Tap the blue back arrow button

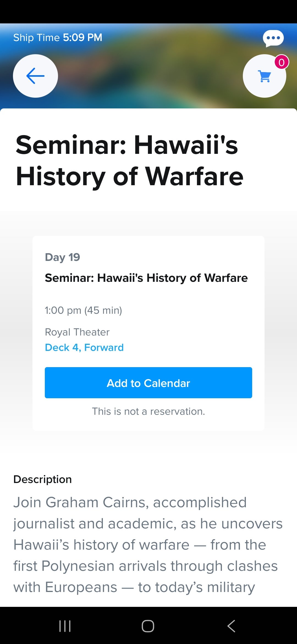(x=35, y=76)
